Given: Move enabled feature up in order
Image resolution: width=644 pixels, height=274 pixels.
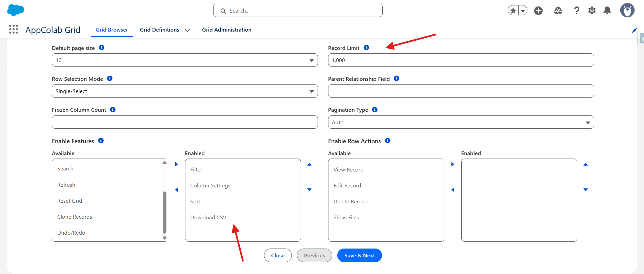Looking at the screenshot, I should pos(309,164).
